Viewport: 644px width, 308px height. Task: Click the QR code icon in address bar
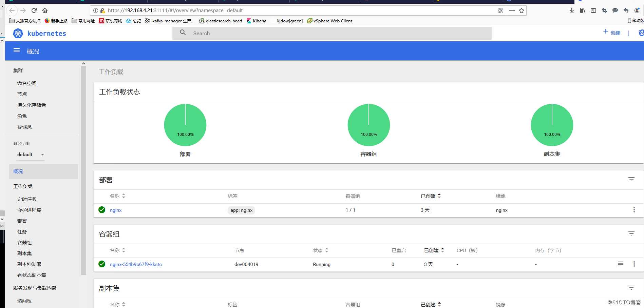(x=500, y=11)
